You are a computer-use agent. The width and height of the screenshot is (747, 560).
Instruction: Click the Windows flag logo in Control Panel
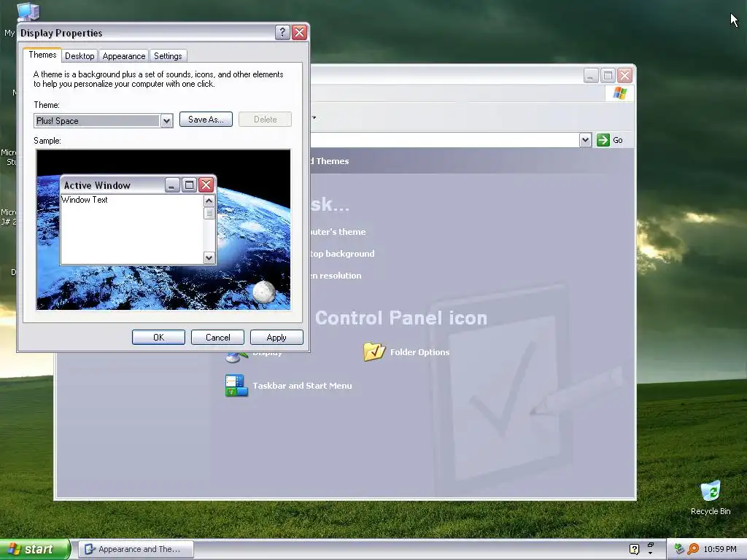(x=620, y=93)
